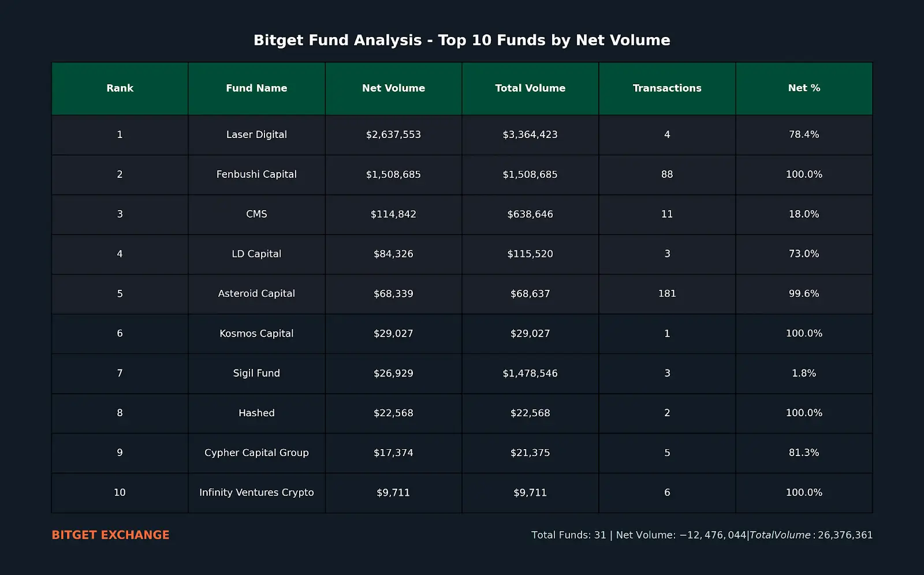Click the Rank column header
Viewport: 924px width, 575px height.
(x=120, y=88)
